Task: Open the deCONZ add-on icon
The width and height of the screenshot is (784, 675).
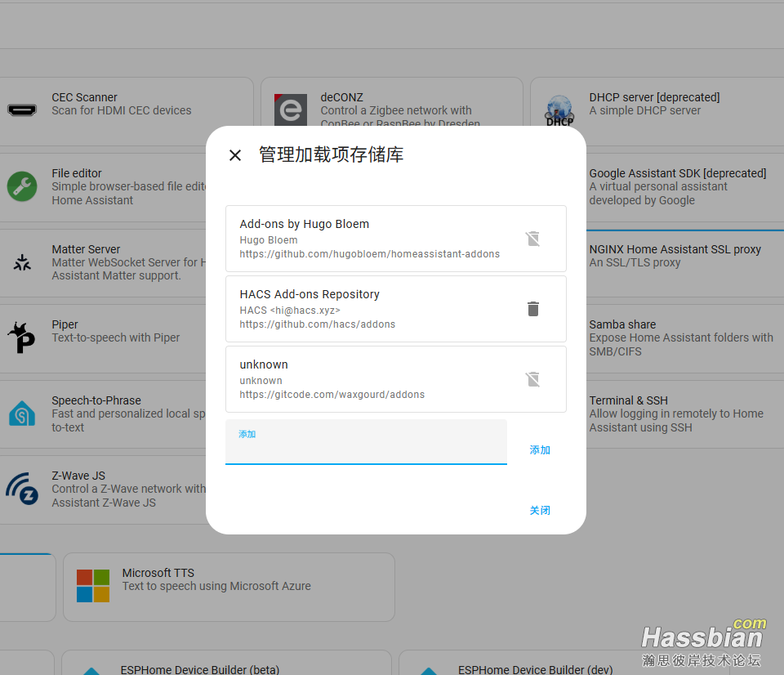Action: coord(291,110)
